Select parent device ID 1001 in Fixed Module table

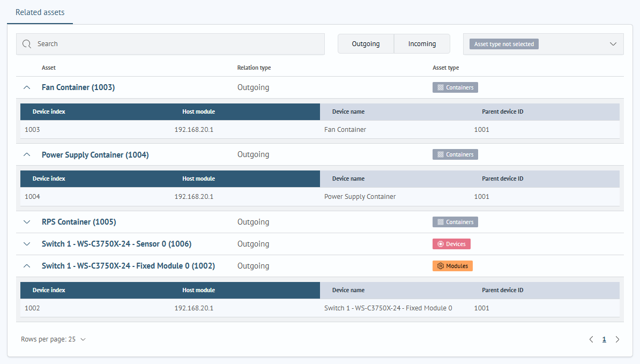(482, 308)
